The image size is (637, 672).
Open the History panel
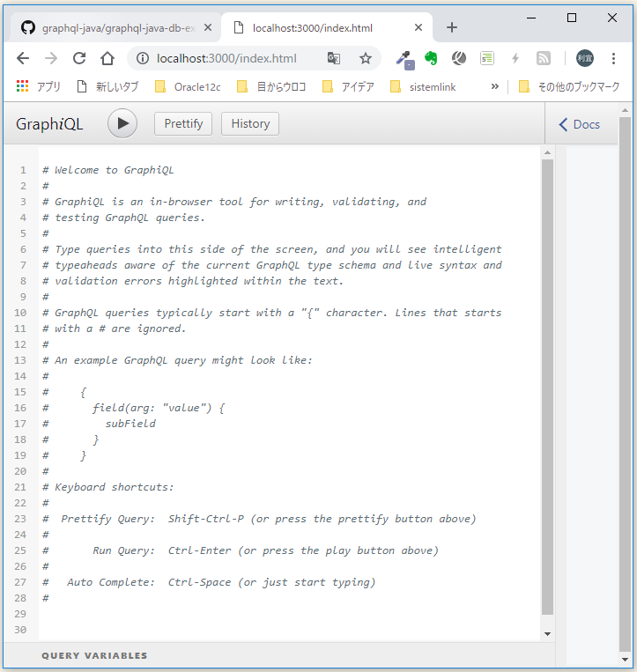[250, 124]
